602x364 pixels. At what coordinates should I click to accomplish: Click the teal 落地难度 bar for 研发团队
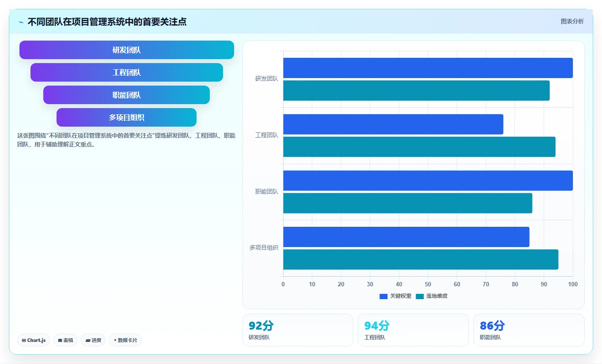coord(416,90)
